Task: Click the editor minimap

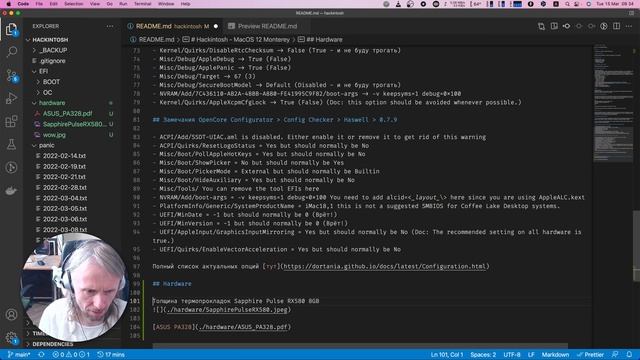Action: point(612,104)
